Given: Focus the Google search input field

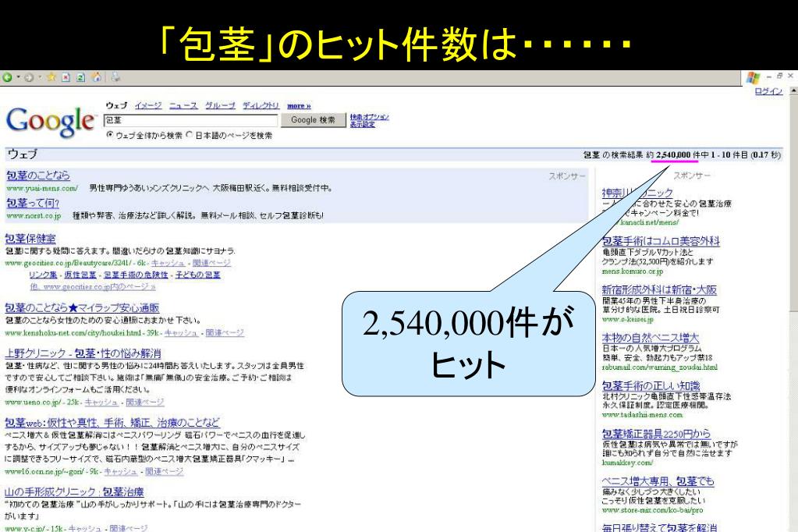Looking at the screenshot, I should [x=191, y=120].
